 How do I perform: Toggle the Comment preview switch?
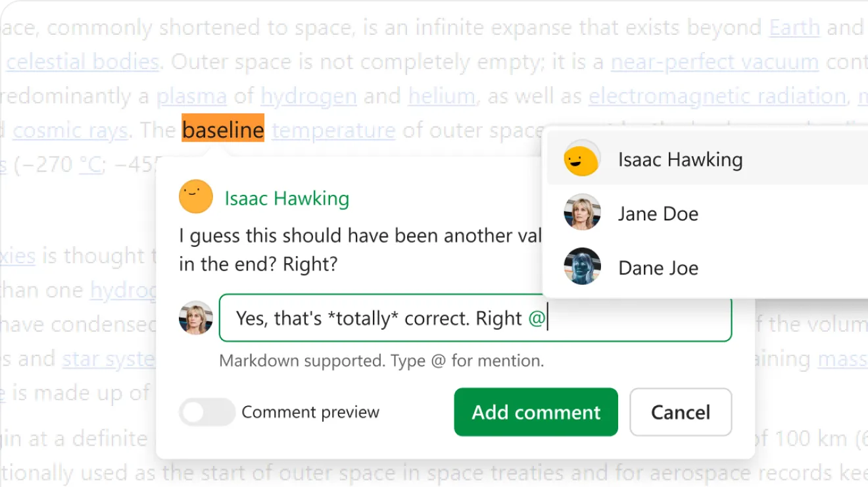207,413
